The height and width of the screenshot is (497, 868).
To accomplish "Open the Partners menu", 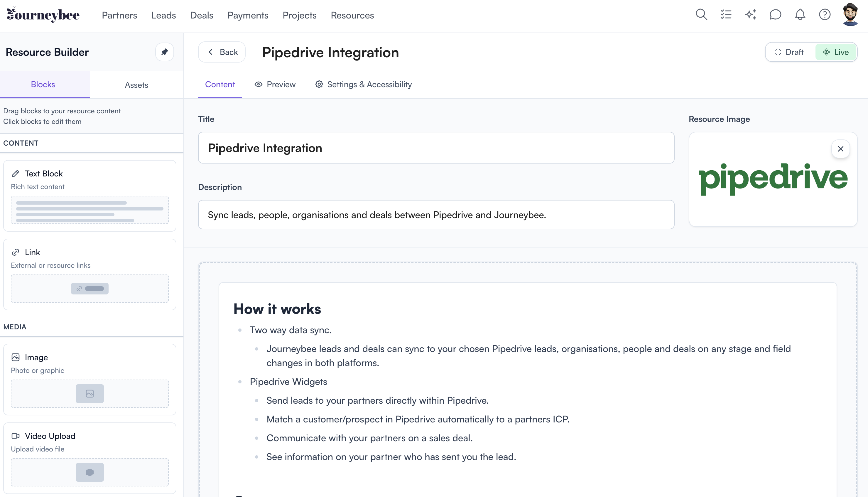I will click(119, 15).
